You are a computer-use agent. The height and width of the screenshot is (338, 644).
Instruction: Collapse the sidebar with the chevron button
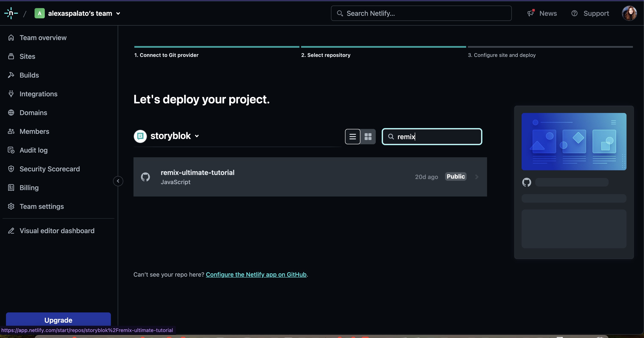tap(118, 181)
